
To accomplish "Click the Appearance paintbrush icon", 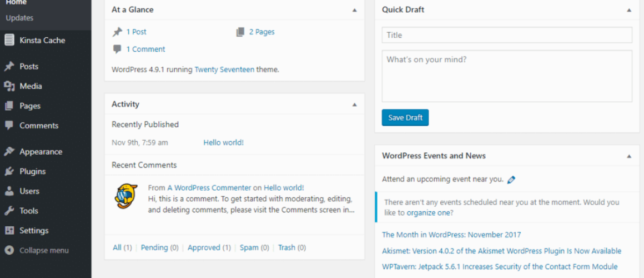I will (x=9, y=152).
